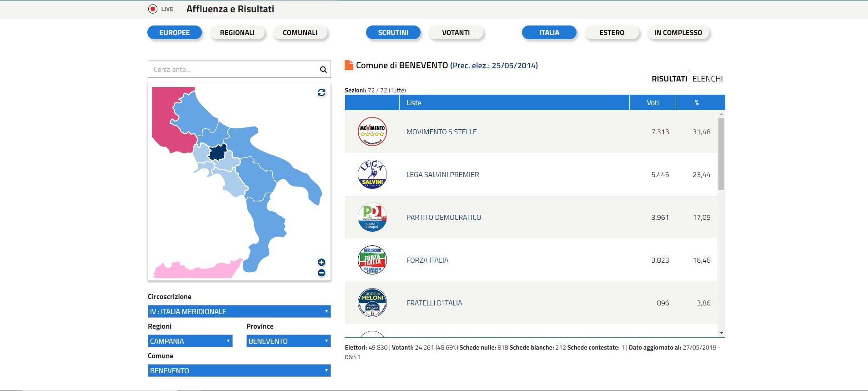Click the 3,86 percentage value

[703, 303]
